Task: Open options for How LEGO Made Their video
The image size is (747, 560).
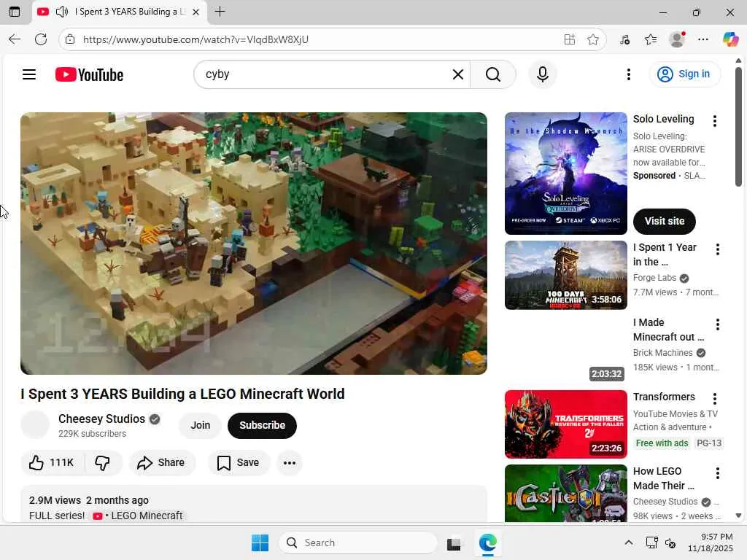Action: tap(718, 472)
